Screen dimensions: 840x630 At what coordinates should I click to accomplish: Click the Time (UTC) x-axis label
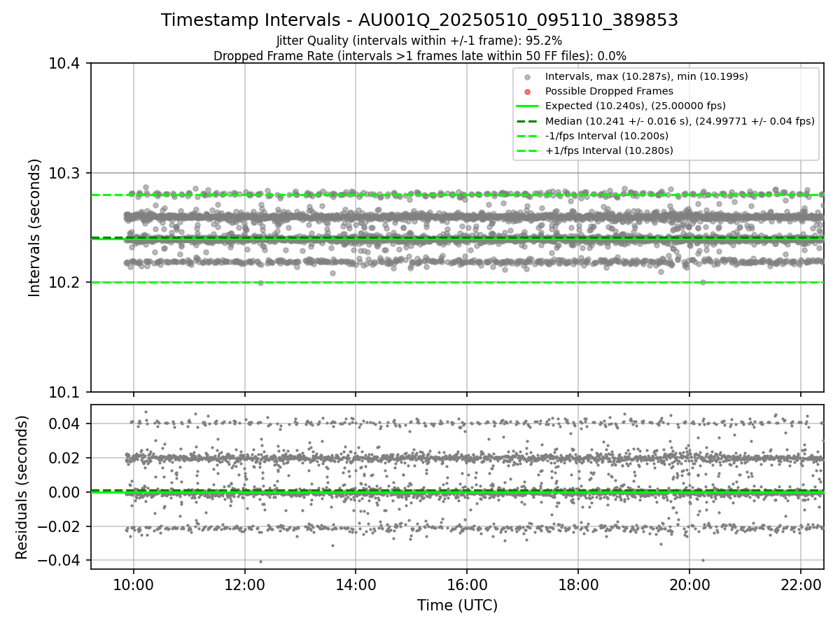pos(457,605)
